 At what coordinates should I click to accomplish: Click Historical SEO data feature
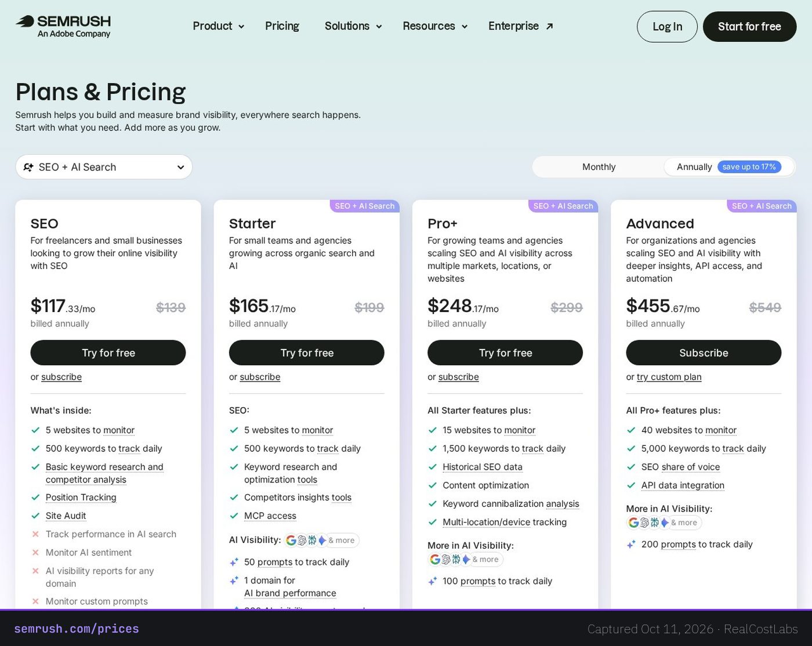(483, 467)
